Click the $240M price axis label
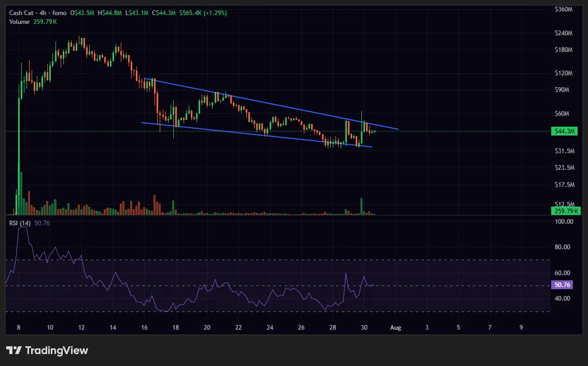This screenshot has height=366, width=588. (564, 33)
